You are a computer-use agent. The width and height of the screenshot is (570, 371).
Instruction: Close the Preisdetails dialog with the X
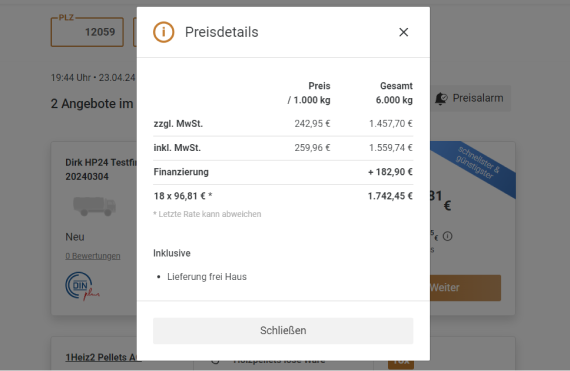coord(404,32)
